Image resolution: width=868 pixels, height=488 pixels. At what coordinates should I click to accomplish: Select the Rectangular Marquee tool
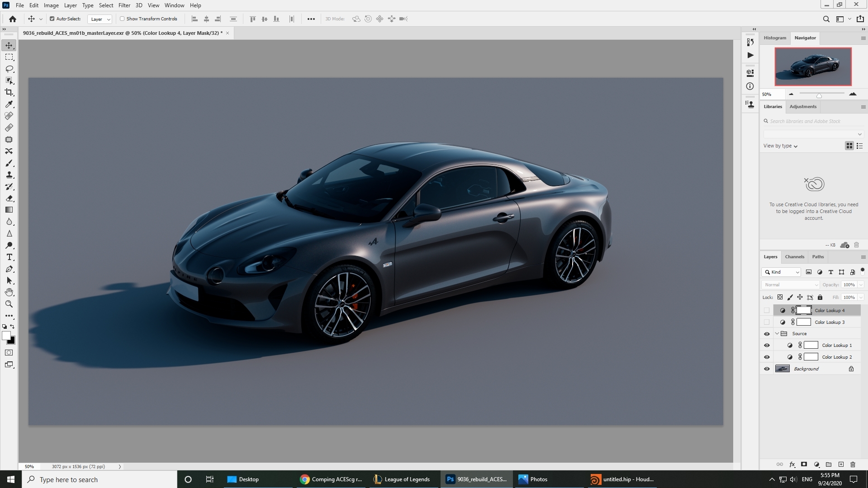(x=9, y=57)
